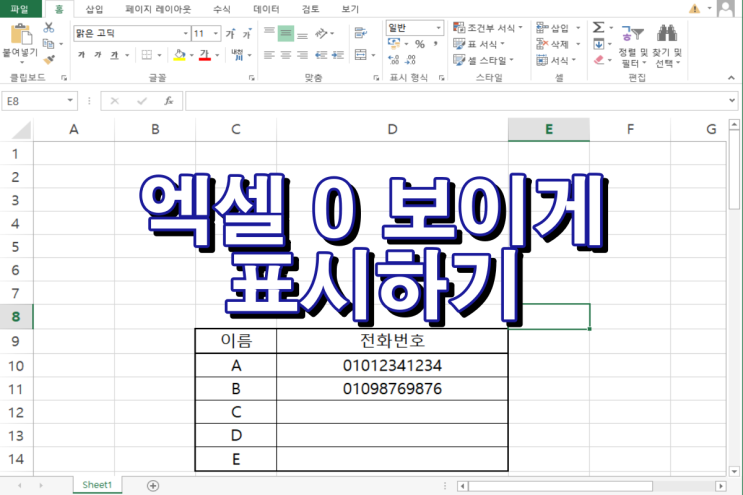Viewport: 743px width, 495px height.
Task: Toggle italic formatting
Action: (98, 55)
